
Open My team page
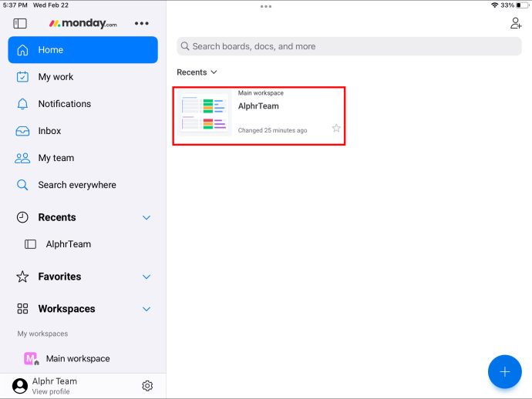click(82, 158)
